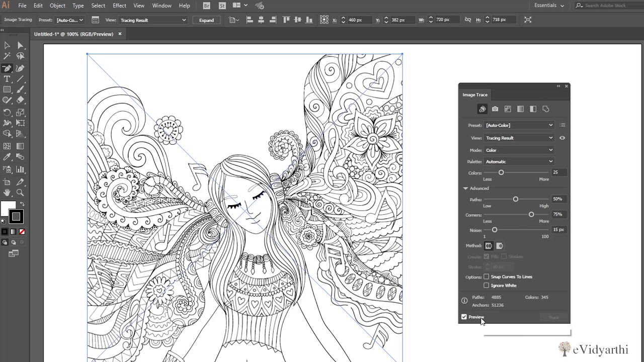Image resolution: width=644 pixels, height=362 pixels.
Task: Close the Untitled-1 document tab
Action: point(120,34)
